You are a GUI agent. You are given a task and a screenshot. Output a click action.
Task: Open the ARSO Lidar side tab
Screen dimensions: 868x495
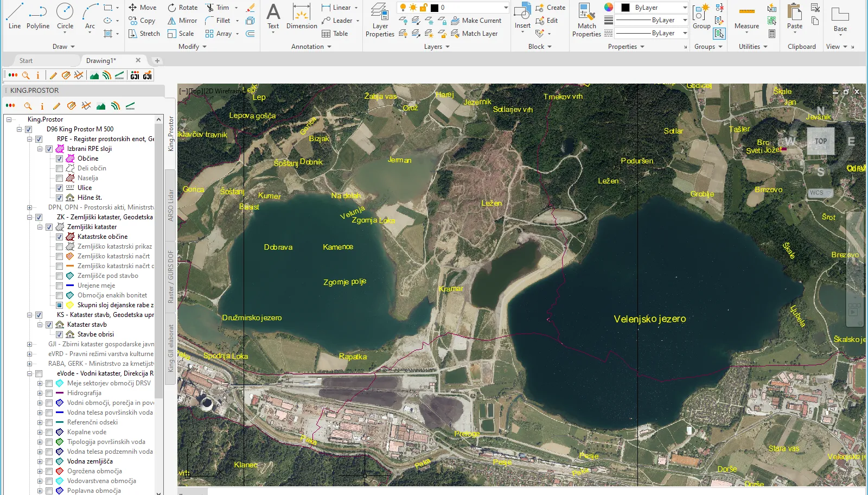coord(170,205)
